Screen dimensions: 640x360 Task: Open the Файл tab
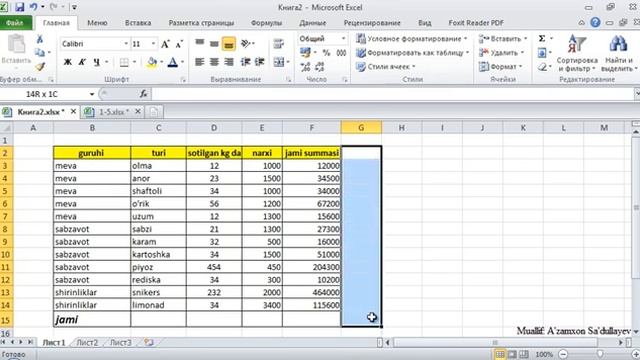tap(16, 23)
